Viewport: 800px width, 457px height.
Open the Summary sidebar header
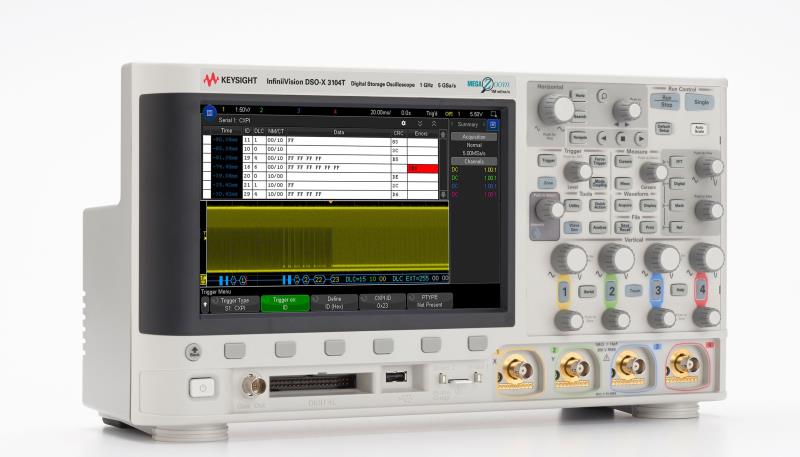[468, 124]
